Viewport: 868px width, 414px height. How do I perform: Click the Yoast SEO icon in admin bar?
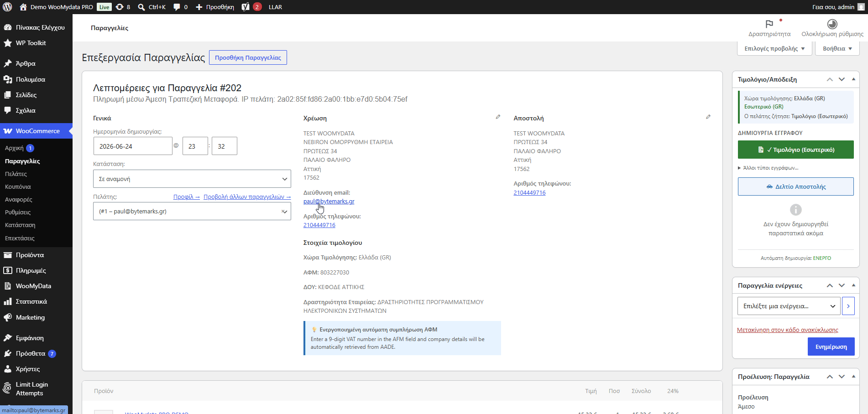coord(246,7)
